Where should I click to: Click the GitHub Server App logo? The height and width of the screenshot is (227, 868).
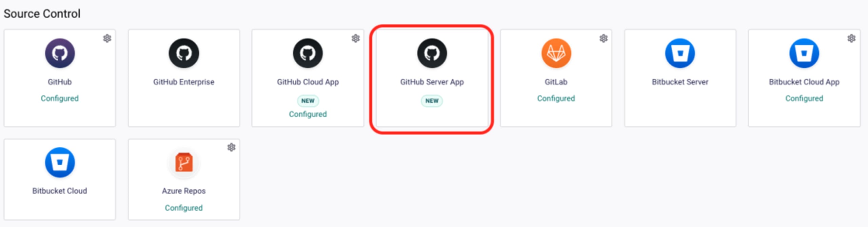[432, 53]
